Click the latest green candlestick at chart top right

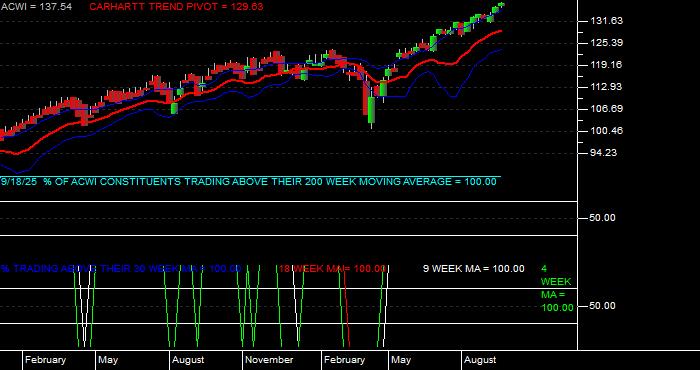tap(501, 5)
